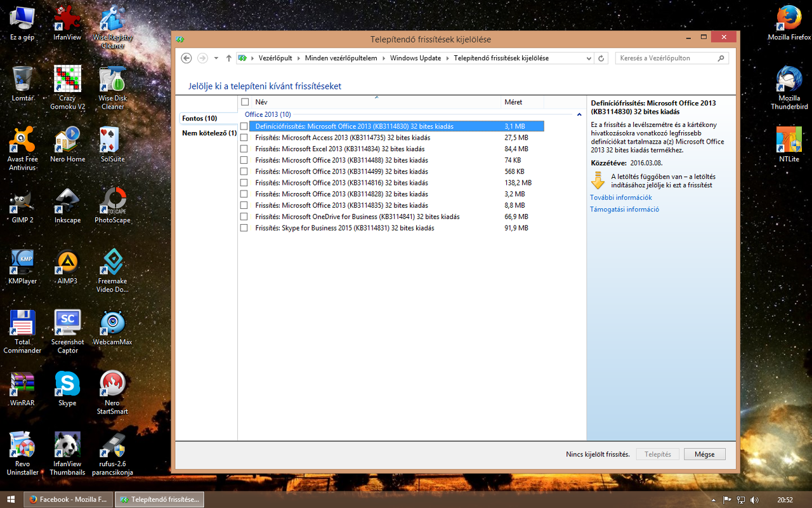The width and height of the screenshot is (812, 508).
Task: Open Mozilla Thunderbird desktop shortcut
Action: [x=789, y=88]
